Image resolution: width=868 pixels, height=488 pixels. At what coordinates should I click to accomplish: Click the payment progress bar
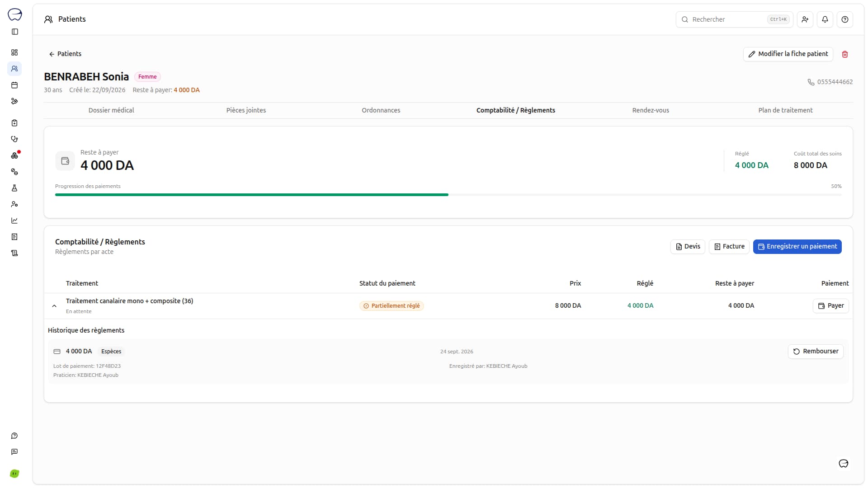(x=448, y=195)
